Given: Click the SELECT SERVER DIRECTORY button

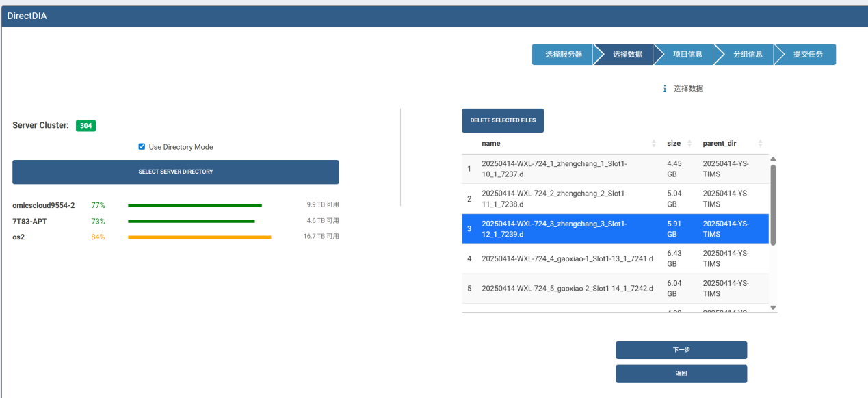Looking at the screenshot, I should pos(176,172).
